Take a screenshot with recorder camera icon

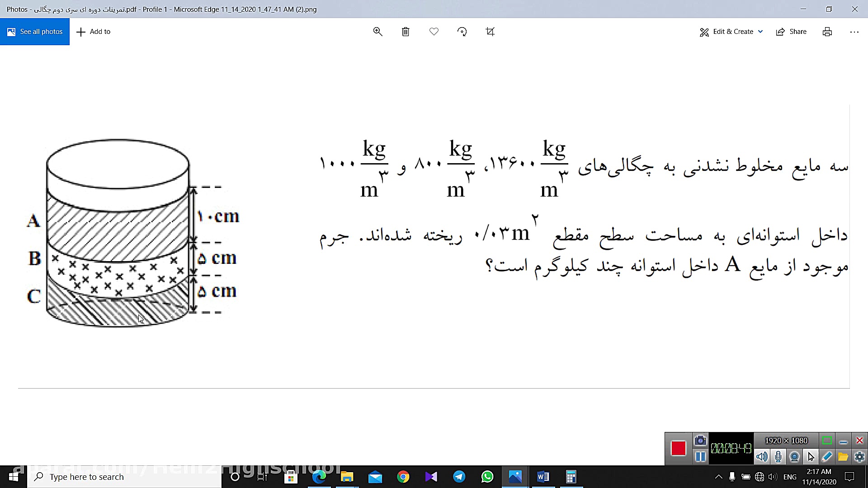coord(700,441)
